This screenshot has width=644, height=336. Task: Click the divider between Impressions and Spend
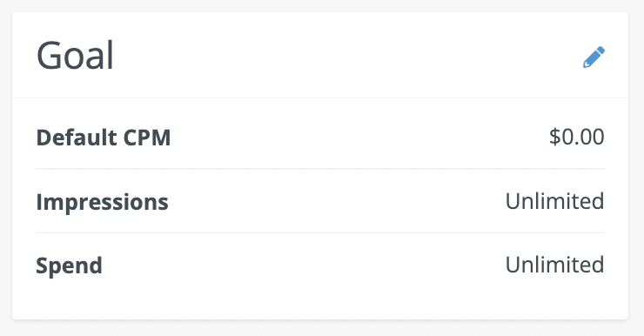click(320, 233)
